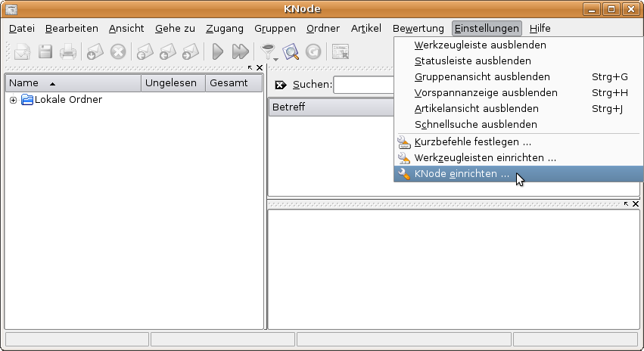644x351 pixels.
Task: Select the Lokale Ordner folder
Action: tap(68, 100)
